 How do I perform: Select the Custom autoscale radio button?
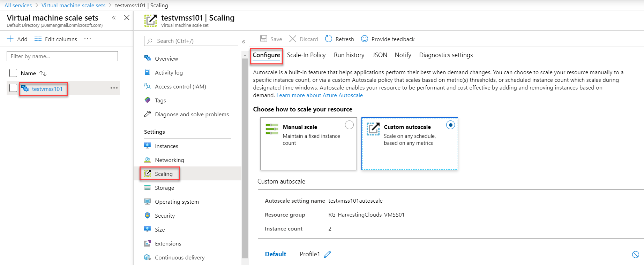450,125
